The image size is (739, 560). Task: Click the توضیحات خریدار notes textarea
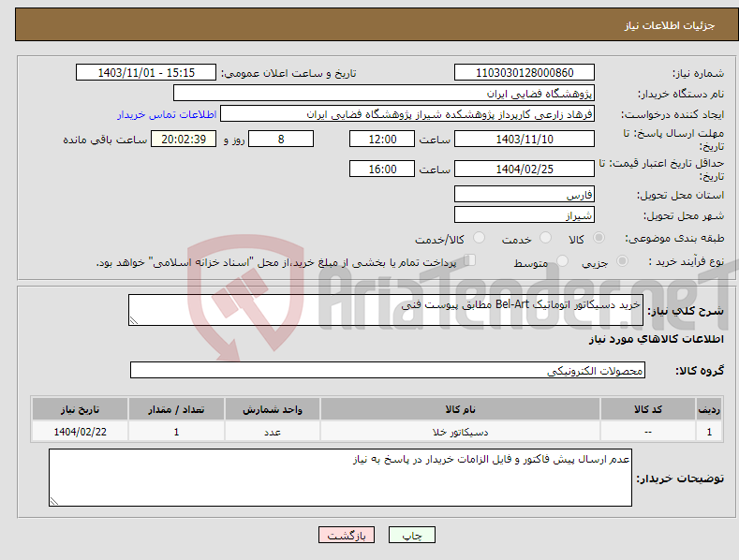click(340, 478)
